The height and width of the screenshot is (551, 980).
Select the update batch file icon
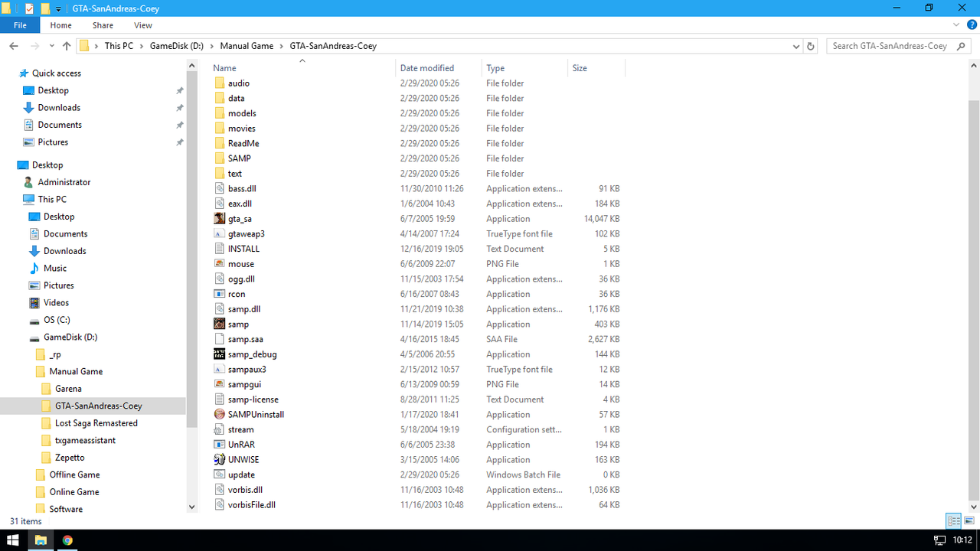point(220,474)
